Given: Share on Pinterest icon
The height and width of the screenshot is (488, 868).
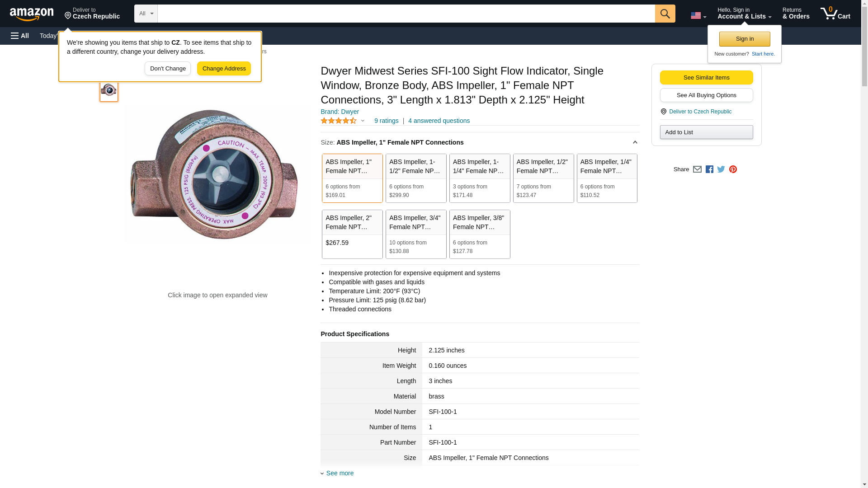Looking at the screenshot, I should (x=733, y=169).
